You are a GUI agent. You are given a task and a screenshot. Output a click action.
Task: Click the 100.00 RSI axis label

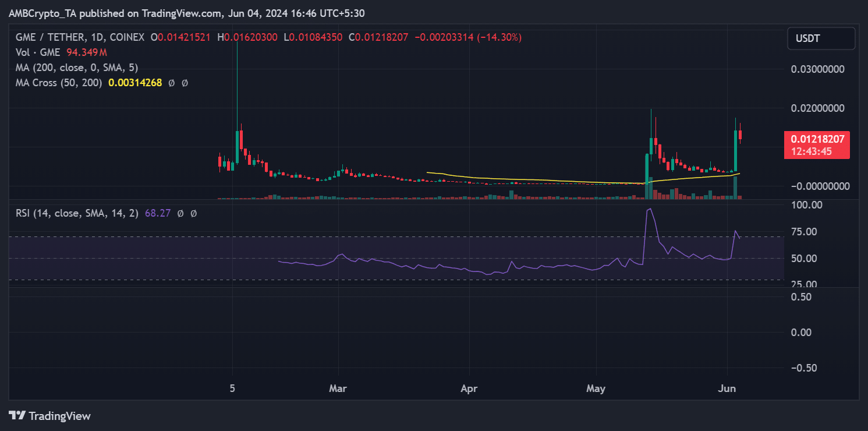tap(806, 205)
